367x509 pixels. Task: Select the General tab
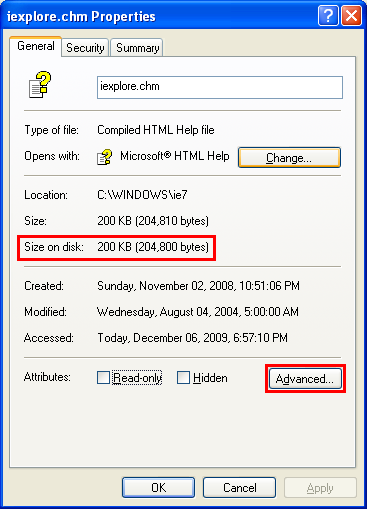(36, 46)
